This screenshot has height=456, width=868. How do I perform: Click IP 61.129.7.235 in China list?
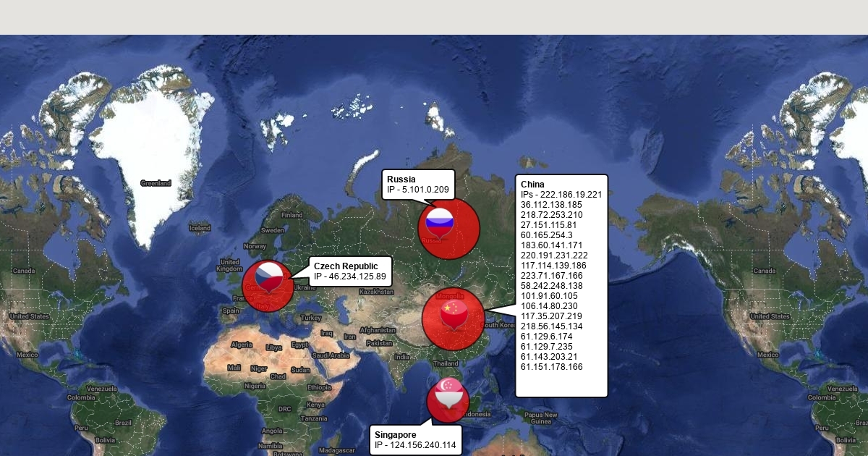[546, 347]
